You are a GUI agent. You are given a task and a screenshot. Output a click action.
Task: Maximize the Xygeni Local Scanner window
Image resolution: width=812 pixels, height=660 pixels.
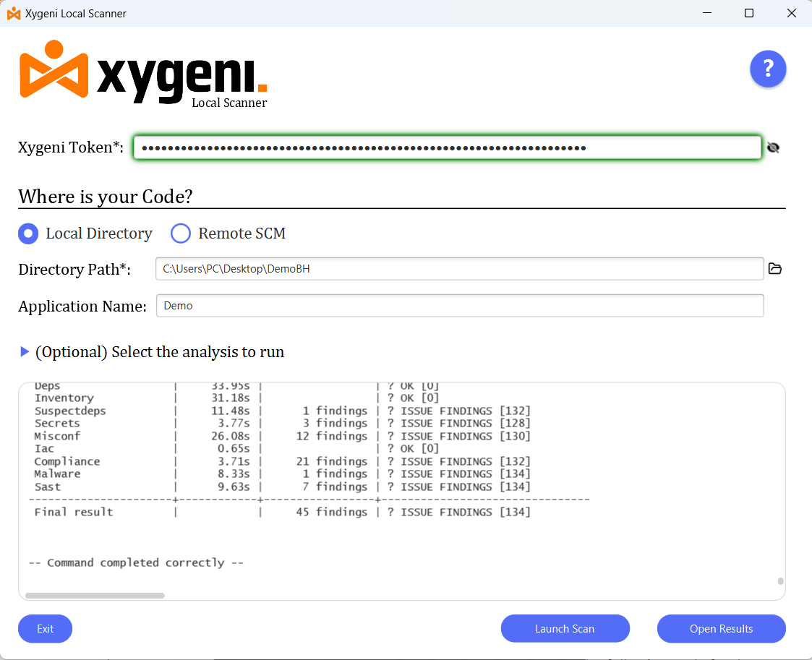click(x=749, y=13)
